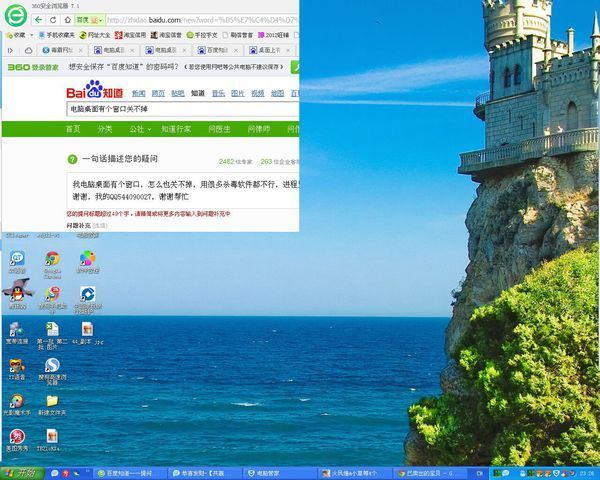Image resolution: width=600 pixels, height=480 pixels.
Task: Select 知道行家 in the green menu bar
Action: 176,129
